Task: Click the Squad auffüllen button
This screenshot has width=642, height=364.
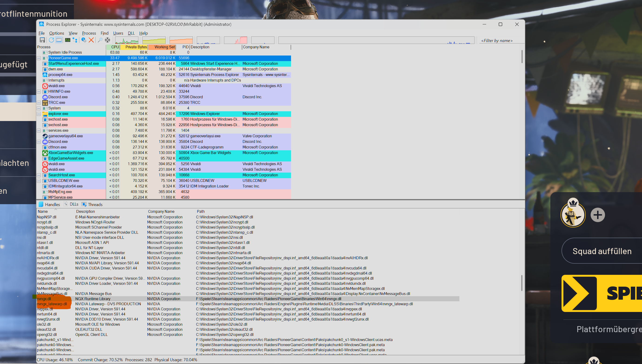Action: (x=602, y=251)
